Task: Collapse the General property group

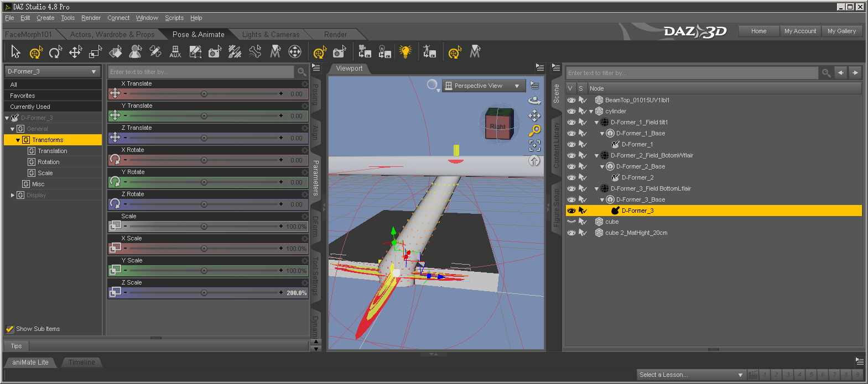Action: pyautogui.click(x=12, y=129)
